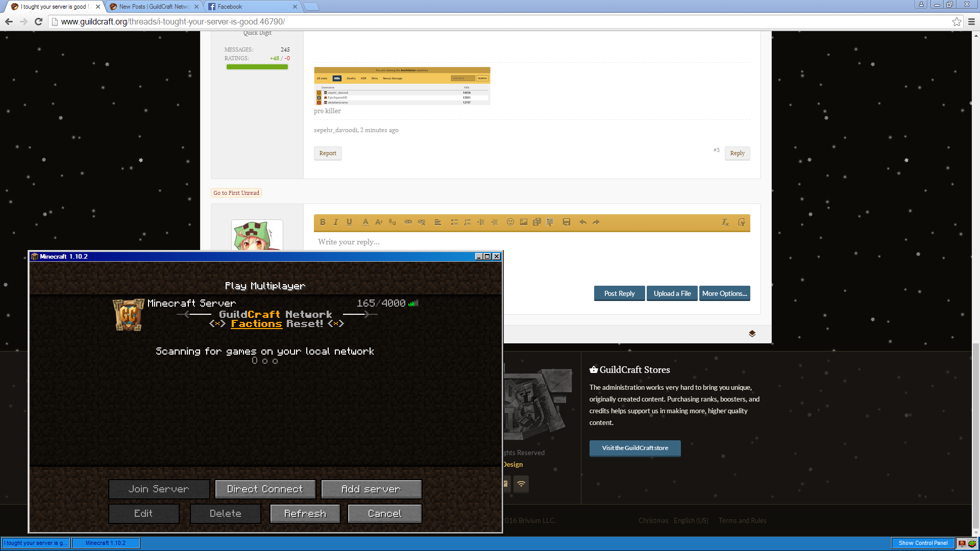Open the post #3 permalink
This screenshot has height=551, width=980.
[716, 150]
